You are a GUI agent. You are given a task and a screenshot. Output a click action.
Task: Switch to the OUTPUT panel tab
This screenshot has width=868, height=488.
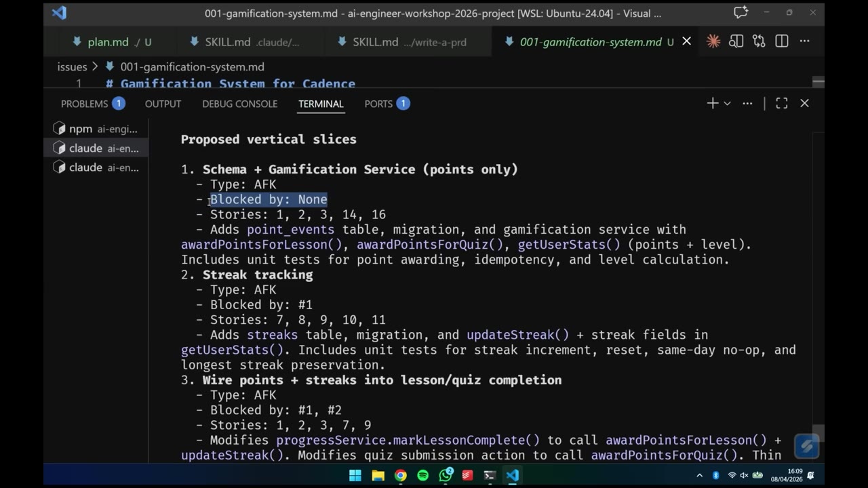pyautogui.click(x=163, y=104)
